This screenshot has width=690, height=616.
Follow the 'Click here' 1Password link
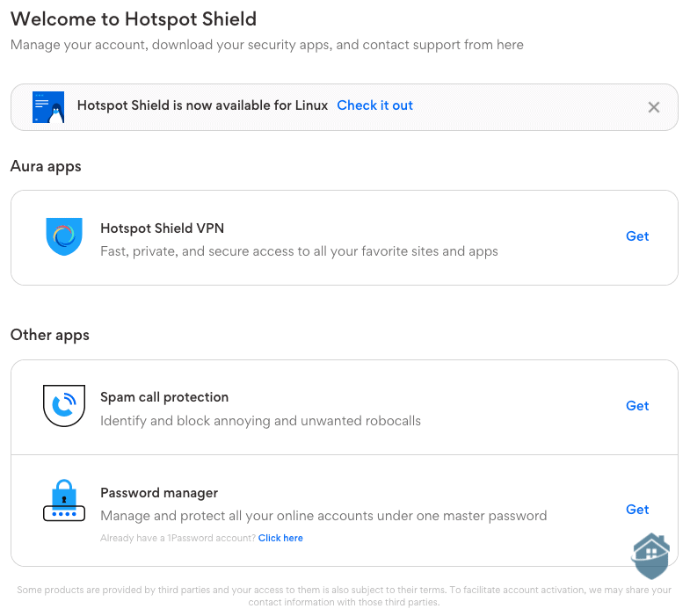click(x=280, y=538)
